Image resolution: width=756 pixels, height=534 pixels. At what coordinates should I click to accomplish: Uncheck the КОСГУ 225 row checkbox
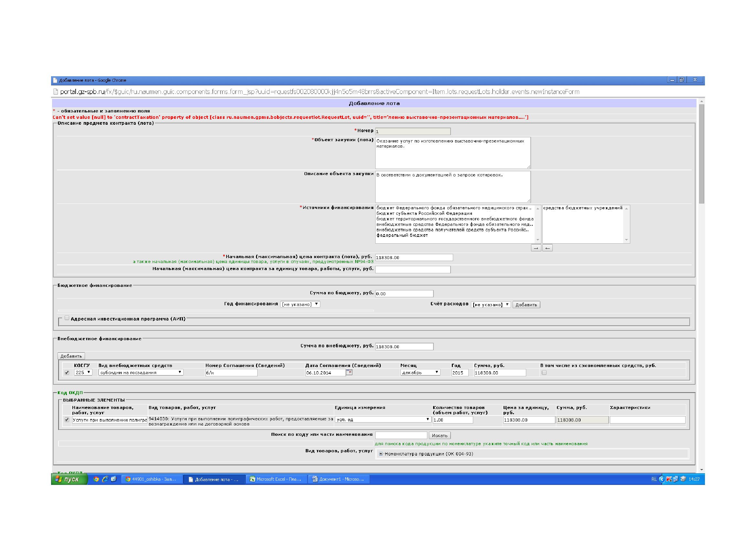(67, 373)
